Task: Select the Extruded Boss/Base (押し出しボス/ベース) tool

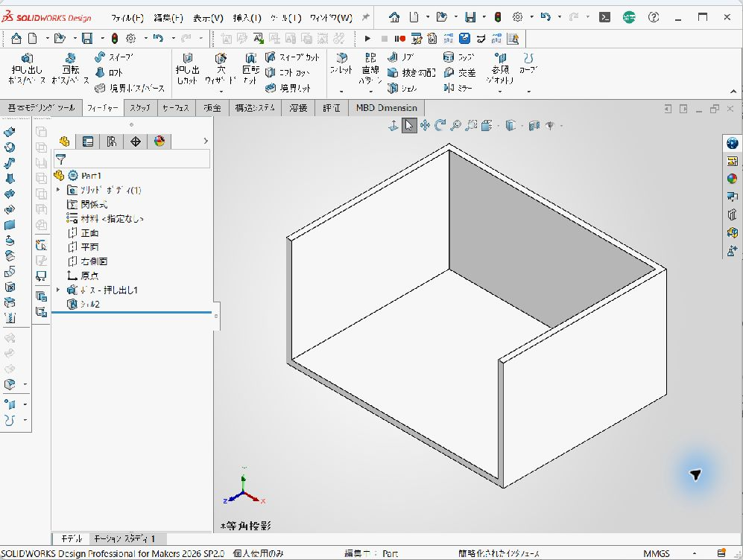Action: 27,69
